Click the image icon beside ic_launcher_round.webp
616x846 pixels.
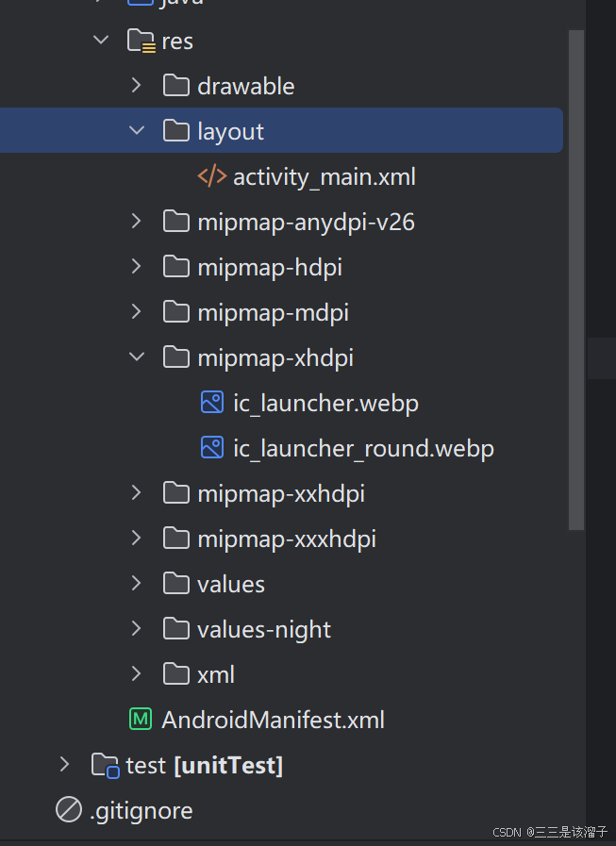coord(212,448)
